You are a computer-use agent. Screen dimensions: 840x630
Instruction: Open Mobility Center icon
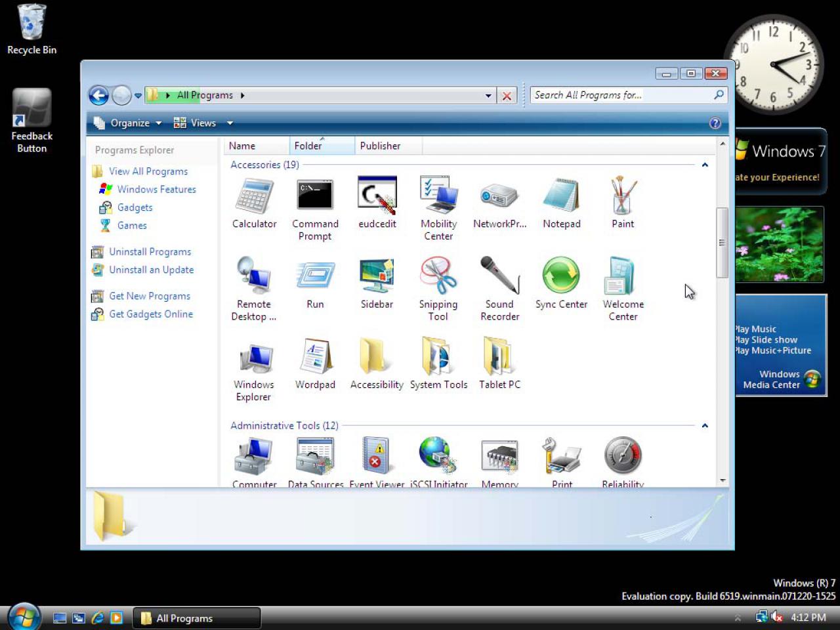tap(438, 196)
